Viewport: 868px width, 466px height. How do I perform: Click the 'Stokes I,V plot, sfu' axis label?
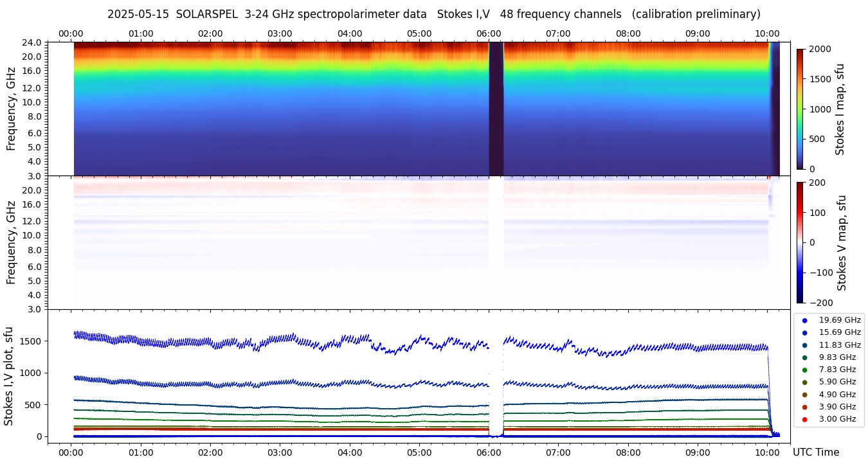pyautogui.click(x=9, y=376)
